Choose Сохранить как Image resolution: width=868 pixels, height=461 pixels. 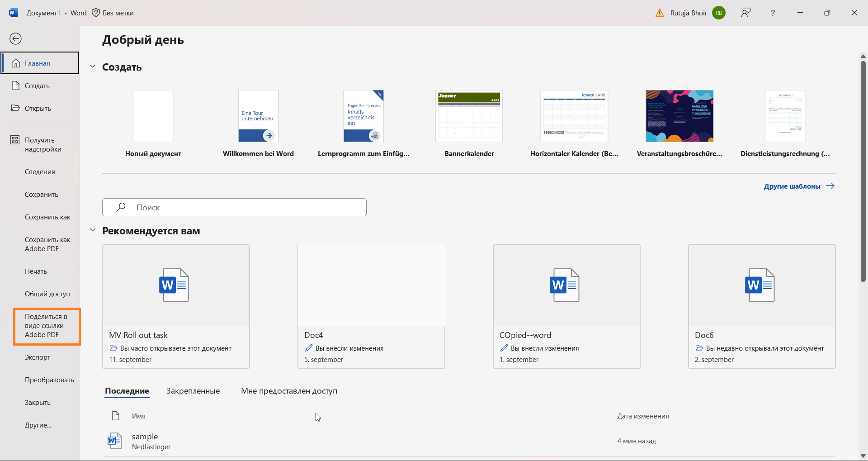coord(40,217)
